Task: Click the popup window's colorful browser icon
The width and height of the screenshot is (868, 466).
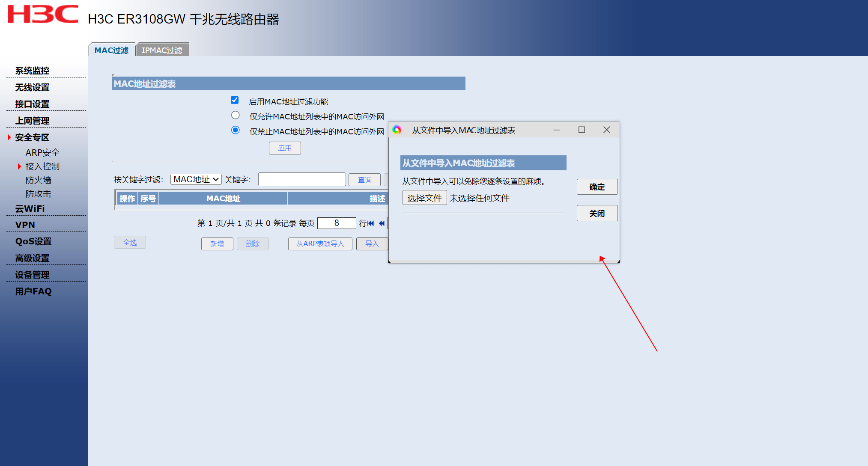Action: pos(397,130)
